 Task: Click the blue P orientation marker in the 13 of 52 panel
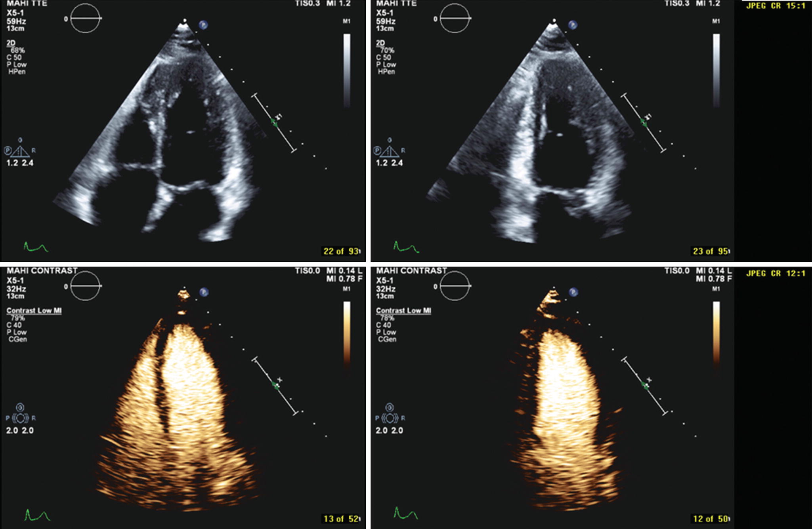(203, 292)
